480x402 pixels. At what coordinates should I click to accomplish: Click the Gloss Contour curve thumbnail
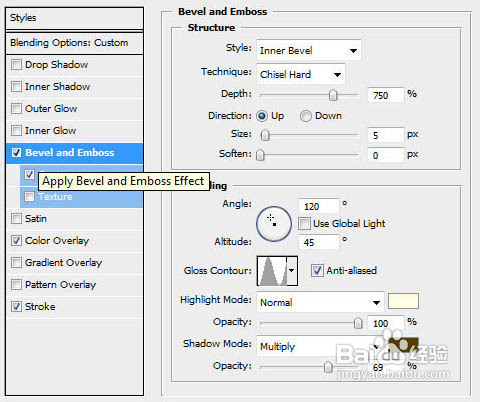272,271
